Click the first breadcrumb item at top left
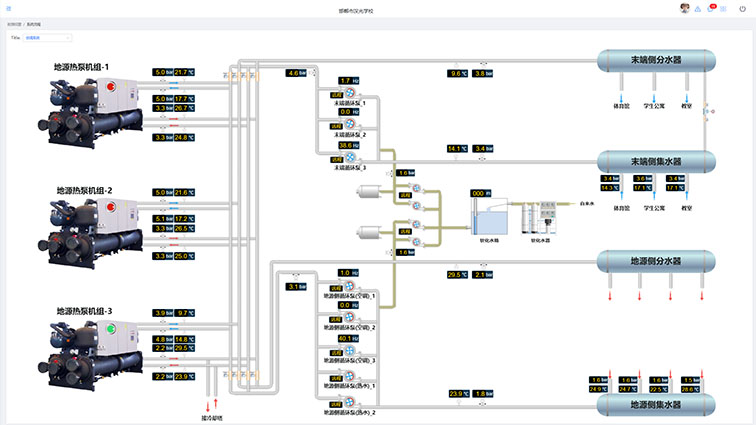Screen dimensions: 756x425 click(13, 24)
